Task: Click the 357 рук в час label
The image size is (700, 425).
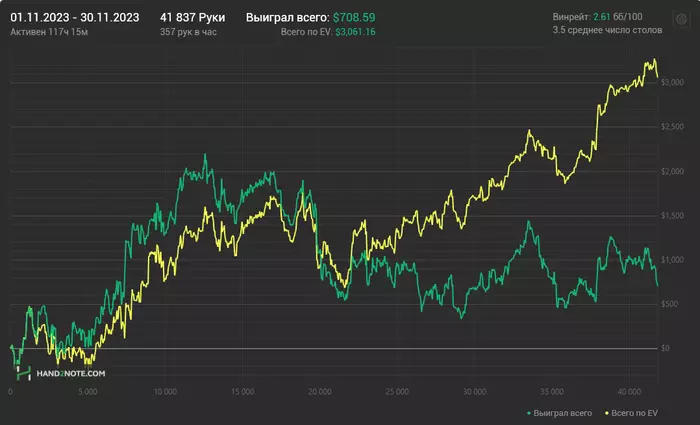Action: [x=188, y=33]
